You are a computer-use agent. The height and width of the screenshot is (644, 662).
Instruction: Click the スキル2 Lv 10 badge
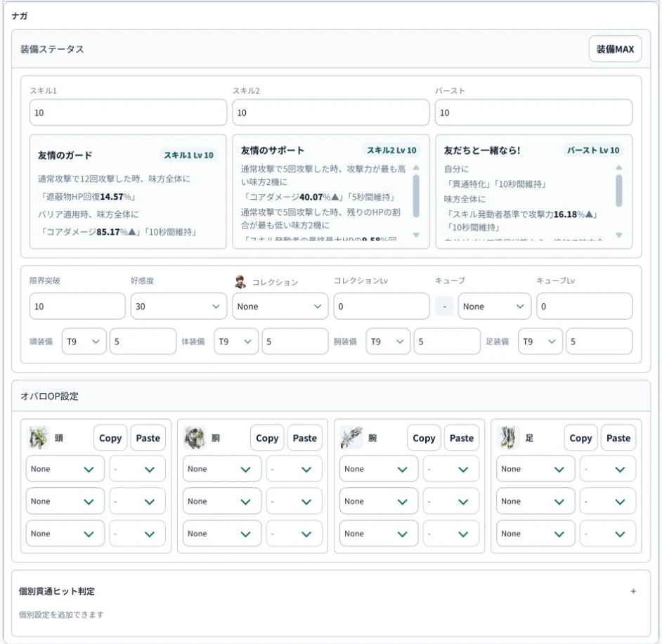391,150
